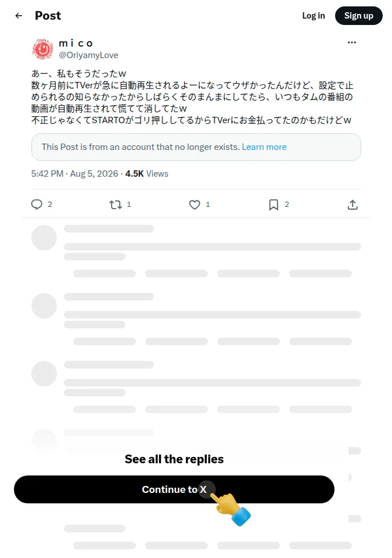This screenshot has height=558, width=392.
Task: Click the Sign up button
Action: coord(358,16)
